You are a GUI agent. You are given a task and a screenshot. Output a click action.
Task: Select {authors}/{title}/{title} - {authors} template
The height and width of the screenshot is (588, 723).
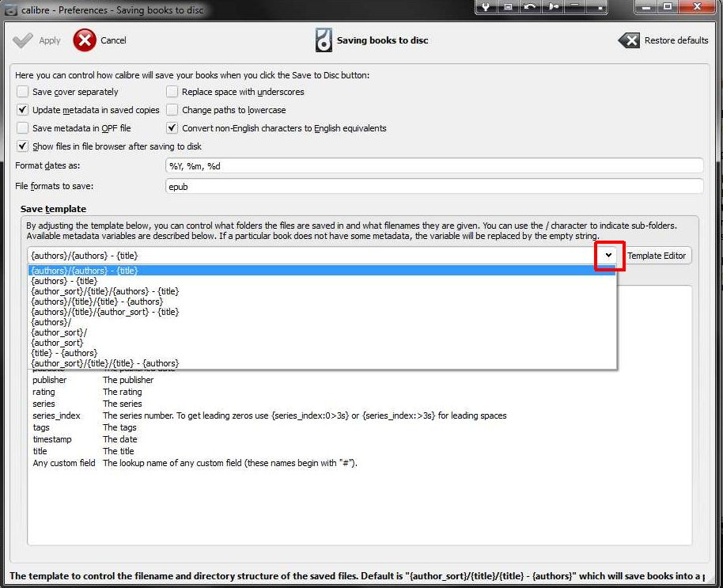(x=322, y=302)
